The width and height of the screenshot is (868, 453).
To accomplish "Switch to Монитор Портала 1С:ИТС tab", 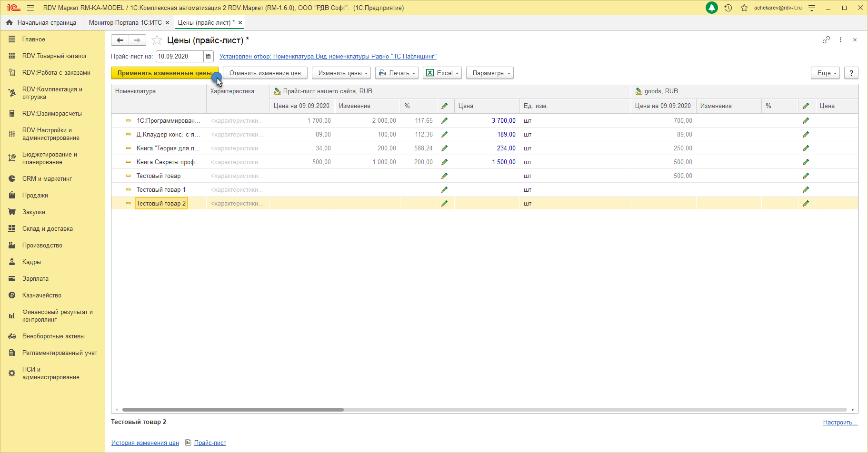I will (x=125, y=23).
